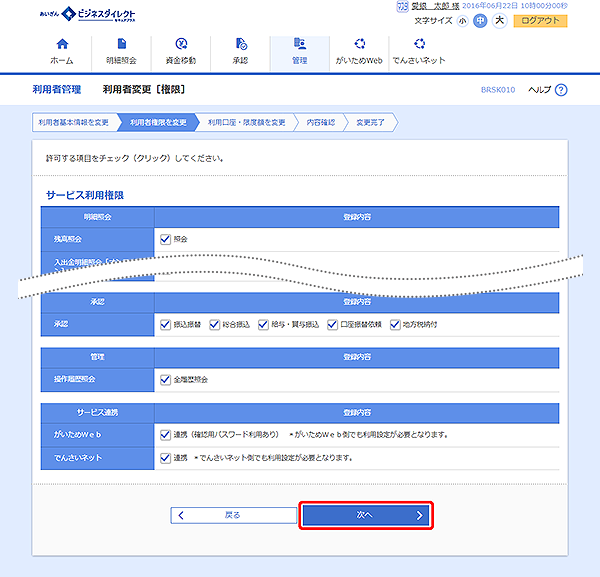Toggle the 口座振替依頼 approval checkbox

click(x=332, y=324)
